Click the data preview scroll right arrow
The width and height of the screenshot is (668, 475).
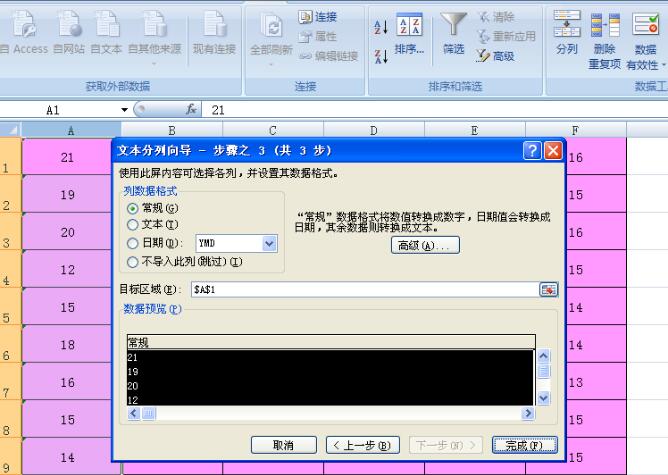point(528,413)
